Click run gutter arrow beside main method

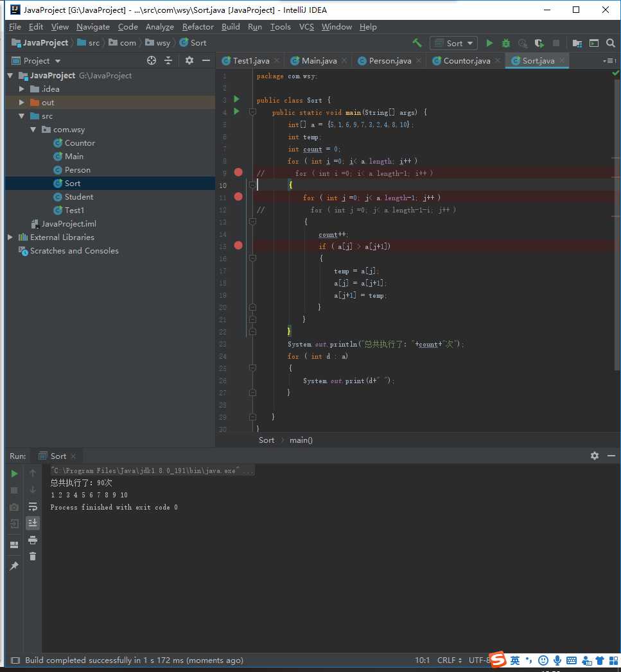236,112
